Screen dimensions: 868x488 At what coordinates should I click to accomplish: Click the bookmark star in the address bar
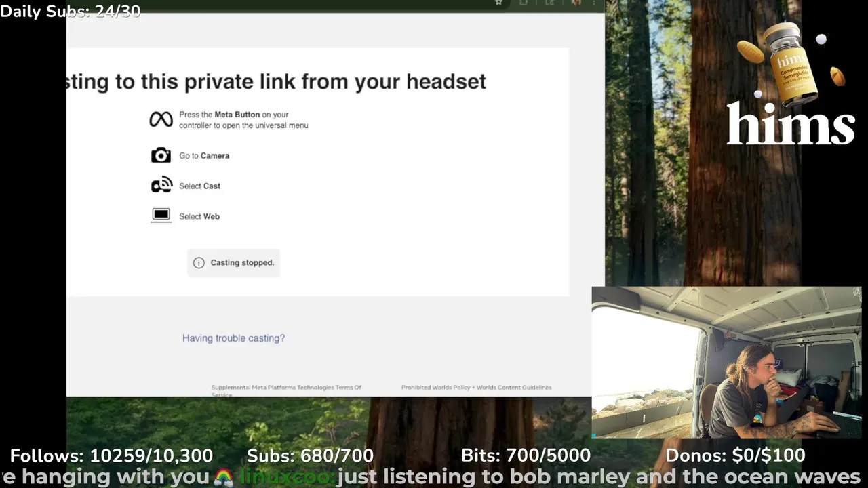pos(498,3)
